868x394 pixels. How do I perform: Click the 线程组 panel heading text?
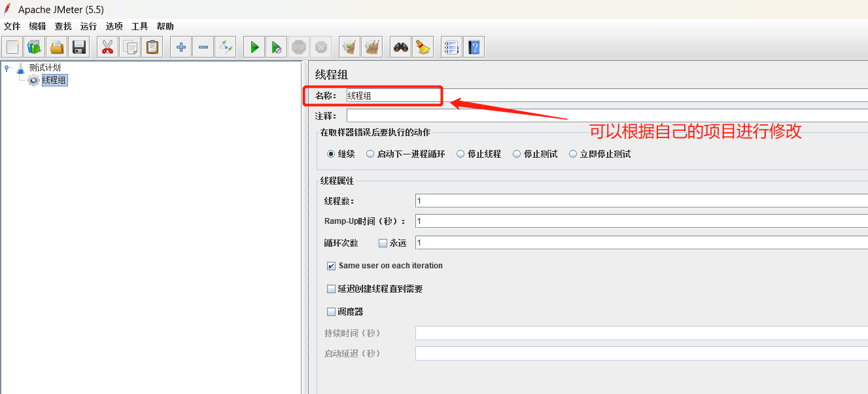(332, 75)
